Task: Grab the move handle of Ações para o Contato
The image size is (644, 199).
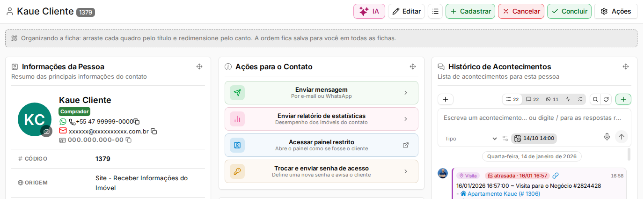Action: pos(413,66)
